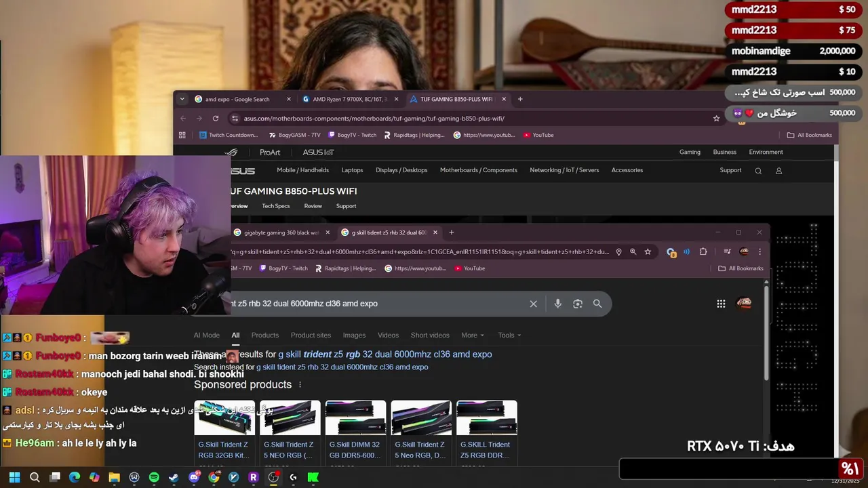Open Spotify from the taskbar
Viewport: 868px width, 488px height.
coord(154,477)
